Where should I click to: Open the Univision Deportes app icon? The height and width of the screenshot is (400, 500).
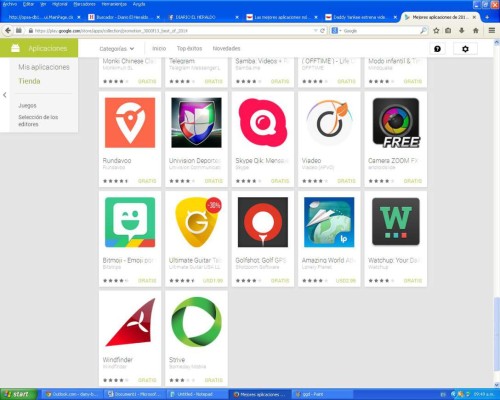coord(196,123)
